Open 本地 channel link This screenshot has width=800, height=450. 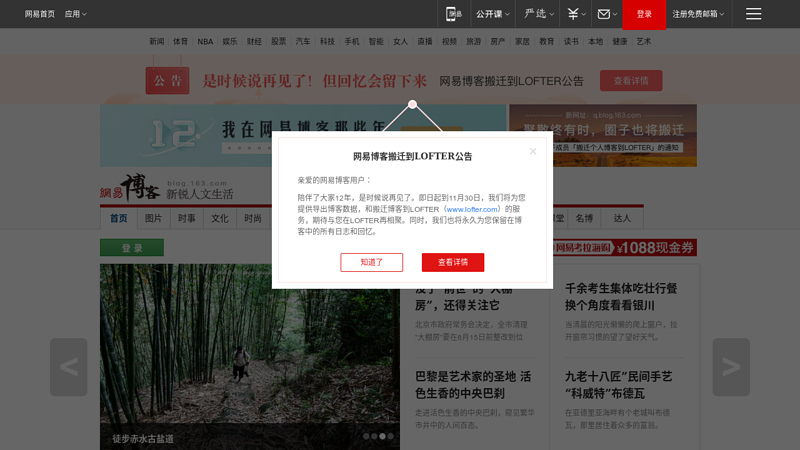tap(595, 41)
